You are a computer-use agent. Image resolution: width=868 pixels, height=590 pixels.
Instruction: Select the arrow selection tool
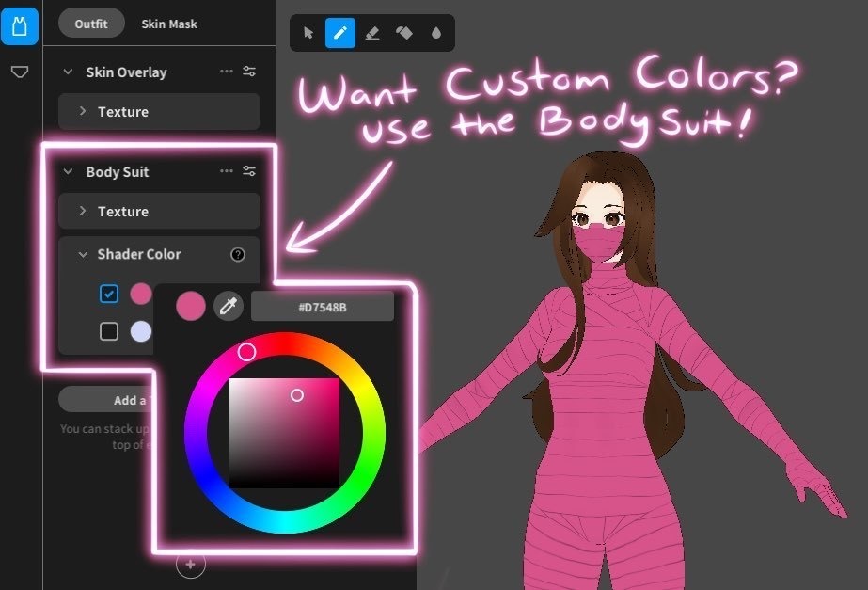[308, 32]
